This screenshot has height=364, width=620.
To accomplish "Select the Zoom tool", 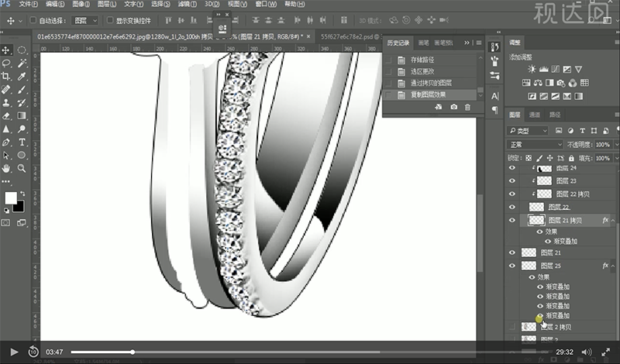I will [x=22, y=168].
